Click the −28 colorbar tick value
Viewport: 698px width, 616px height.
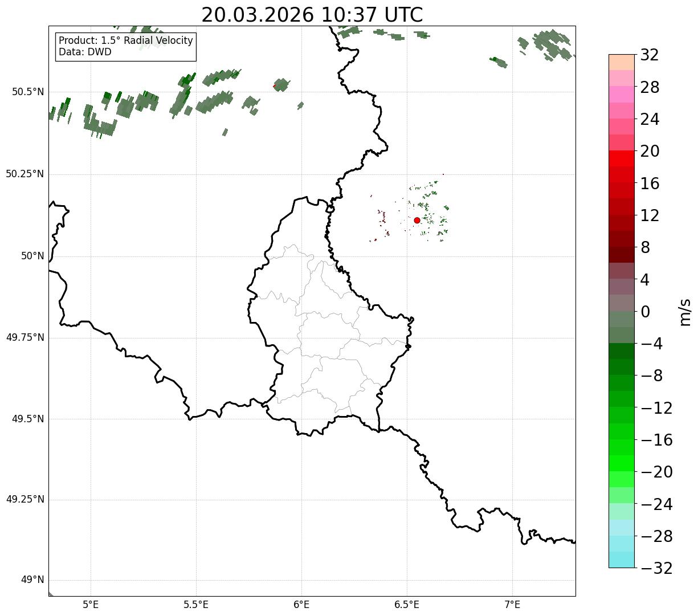pyautogui.click(x=656, y=536)
